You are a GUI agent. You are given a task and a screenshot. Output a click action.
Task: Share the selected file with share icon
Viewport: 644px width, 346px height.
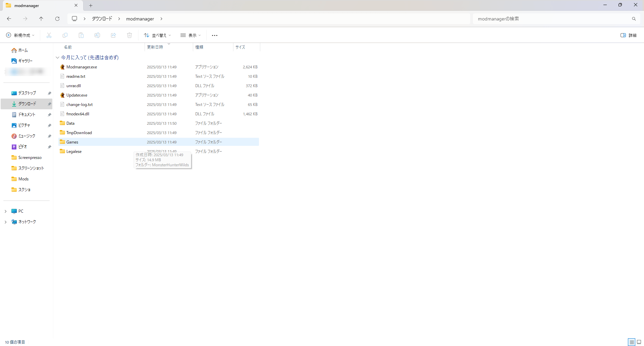click(113, 35)
